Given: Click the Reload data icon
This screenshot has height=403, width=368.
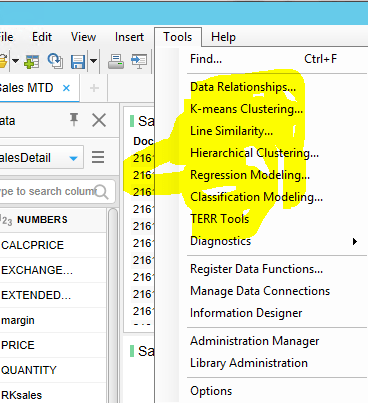Looking at the screenshot, I should [x=55, y=61].
